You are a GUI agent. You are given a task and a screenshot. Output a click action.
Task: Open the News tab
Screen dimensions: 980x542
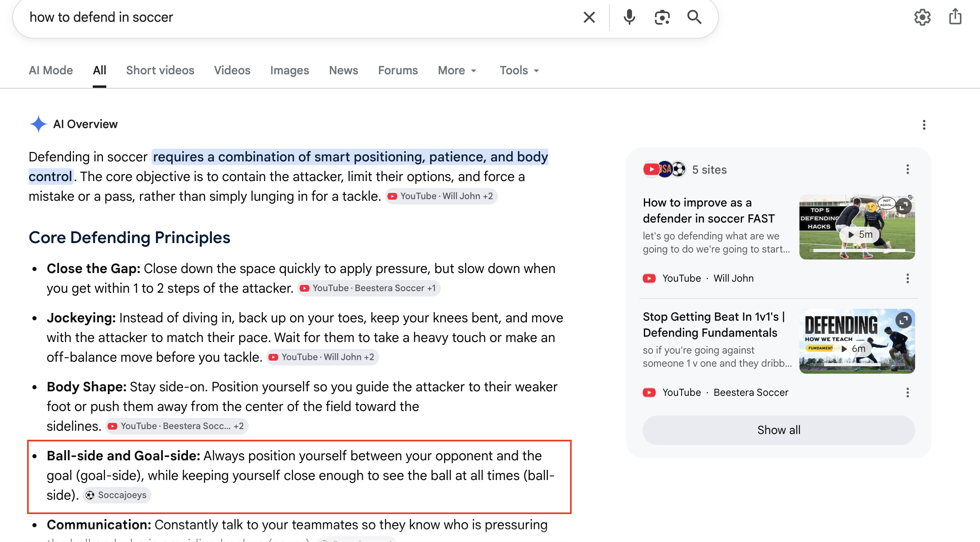(x=343, y=71)
